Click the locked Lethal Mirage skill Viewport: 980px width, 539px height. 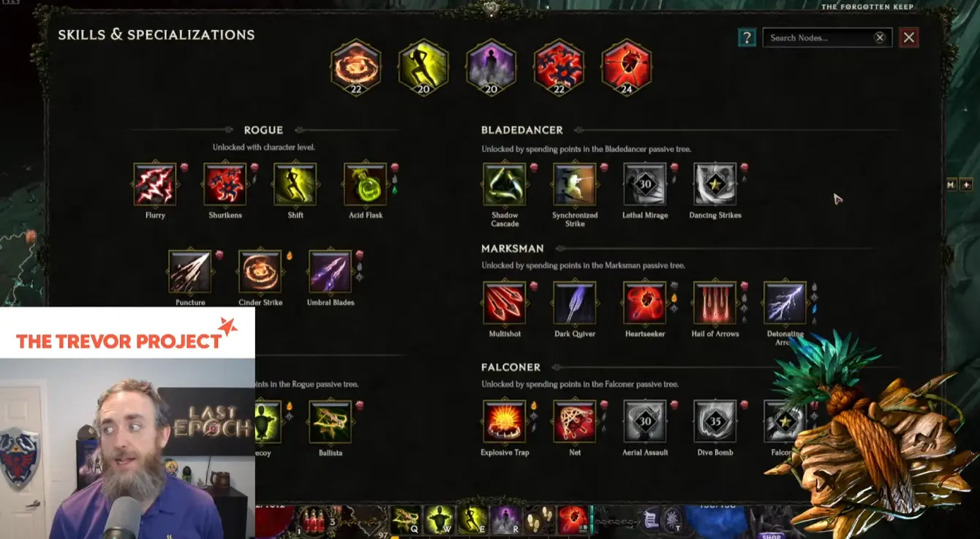point(645,184)
